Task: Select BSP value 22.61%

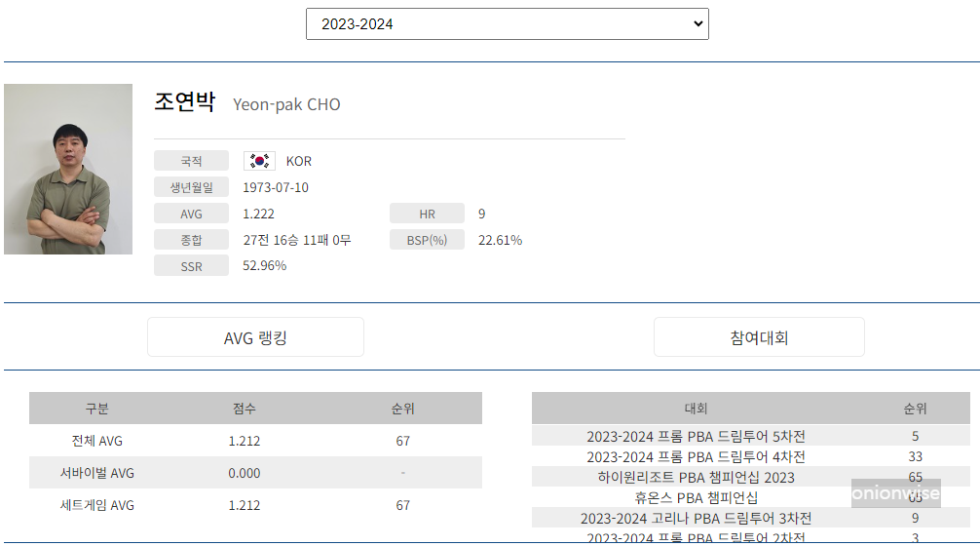Action: tap(500, 240)
